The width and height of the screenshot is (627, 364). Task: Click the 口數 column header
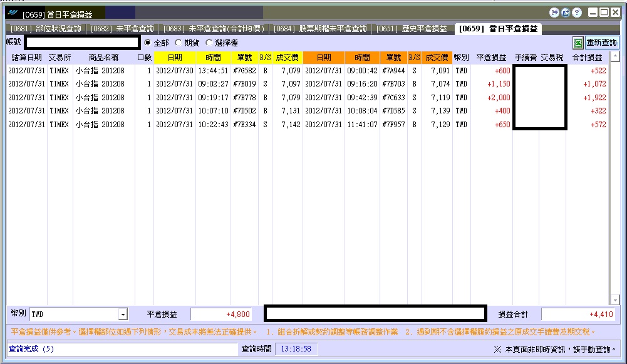[x=144, y=58]
